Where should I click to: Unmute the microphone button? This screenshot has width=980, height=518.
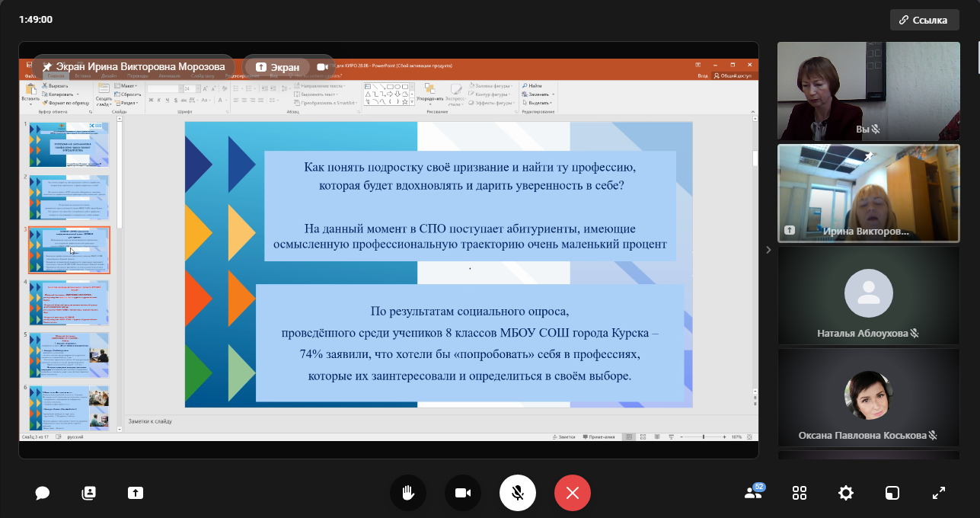pyautogui.click(x=518, y=493)
